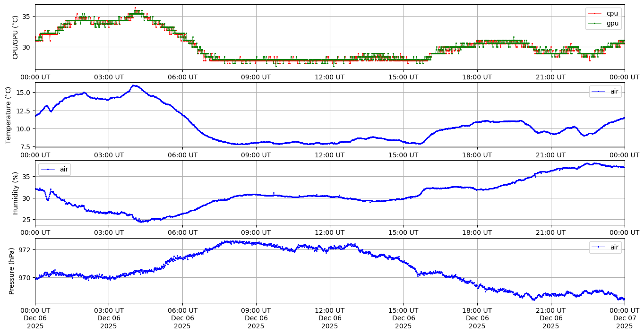The height and width of the screenshot is (334, 644).
Task: Select the 'gpu' legend text label
Action: (612, 23)
